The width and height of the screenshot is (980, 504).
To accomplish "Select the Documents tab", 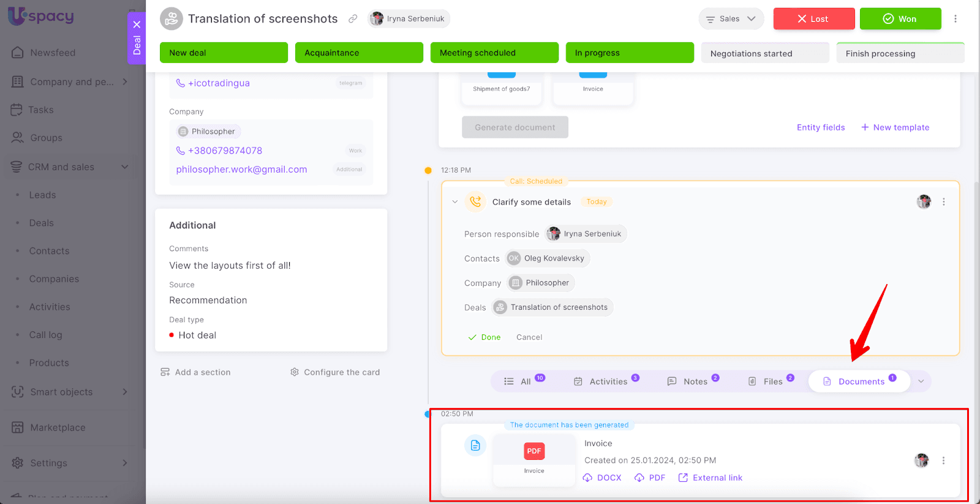I will coord(859,381).
